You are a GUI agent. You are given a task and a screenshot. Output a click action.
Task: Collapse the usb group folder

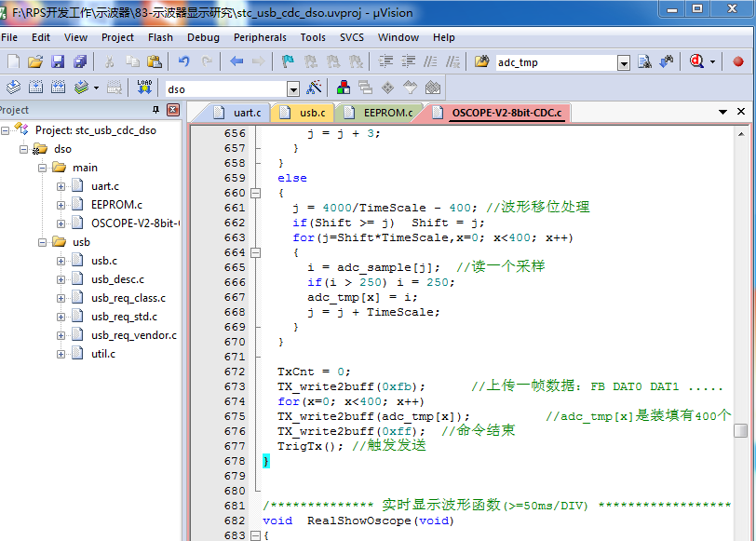(x=43, y=242)
